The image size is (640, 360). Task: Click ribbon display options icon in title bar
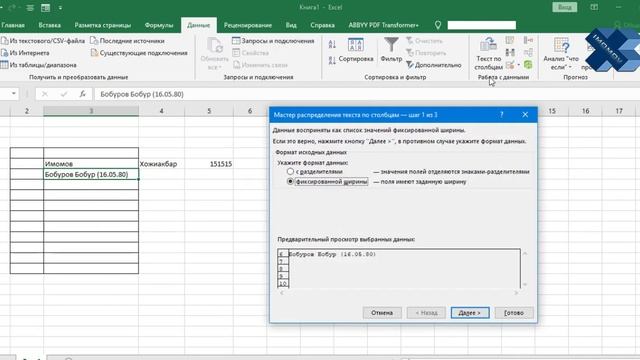coord(594,7)
